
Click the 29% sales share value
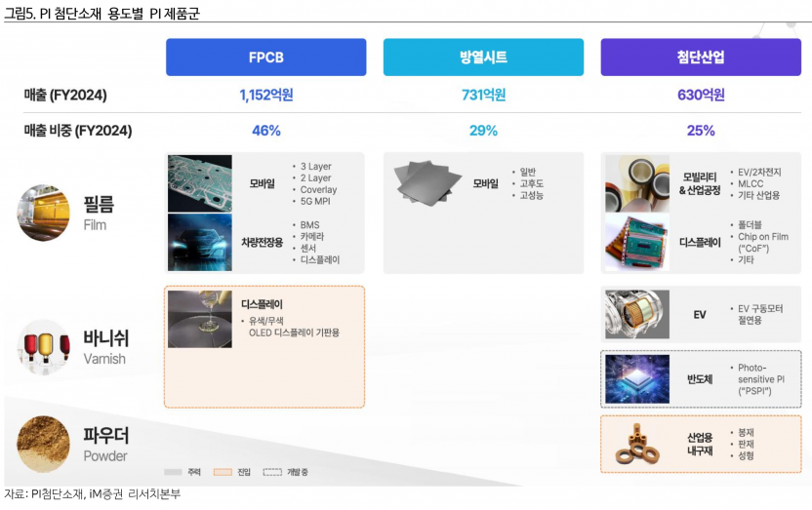point(484,131)
